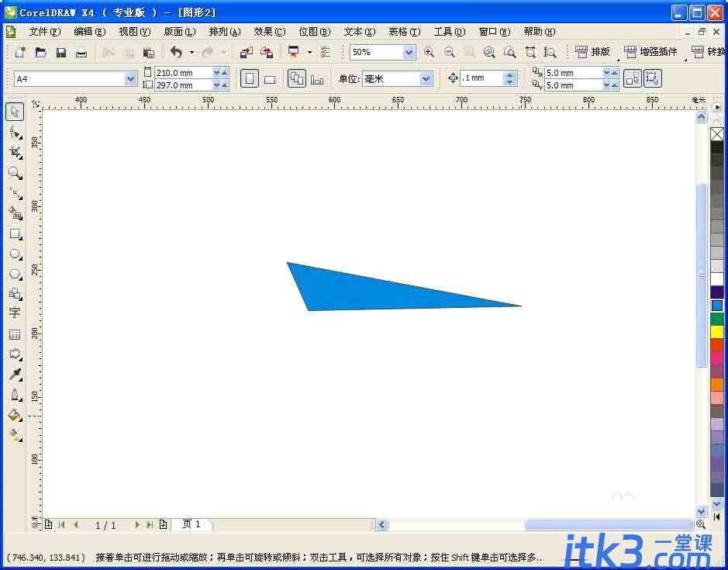Screen dimensions: 728x570
Task: Open the 视图 menu
Action: pyautogui.click(x=135, y=32)
